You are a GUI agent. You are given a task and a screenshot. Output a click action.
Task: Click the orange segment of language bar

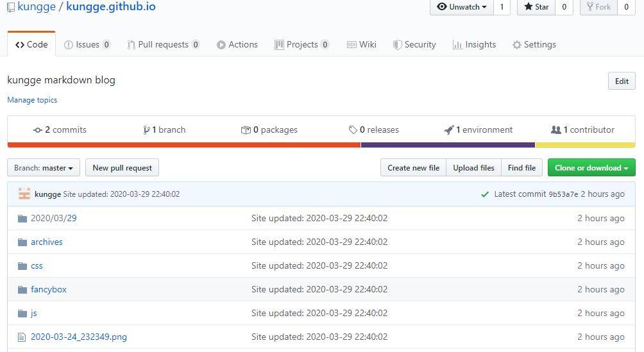[184, 145]
